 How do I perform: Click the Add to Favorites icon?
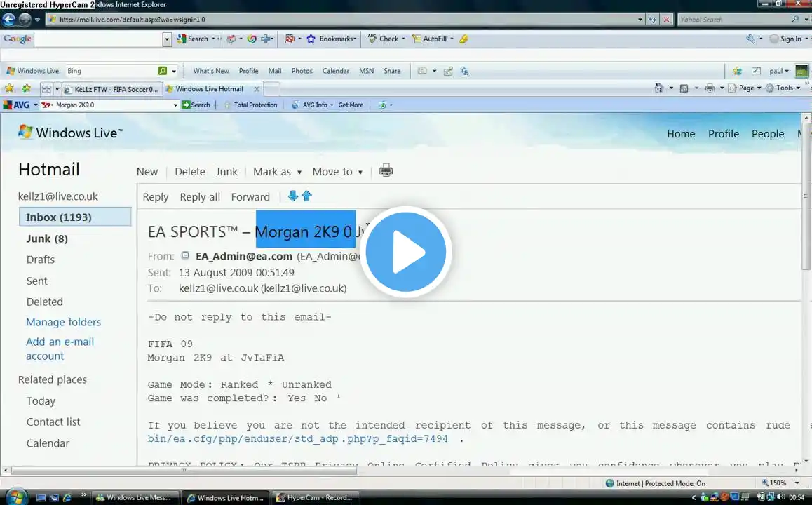point(27,88)
